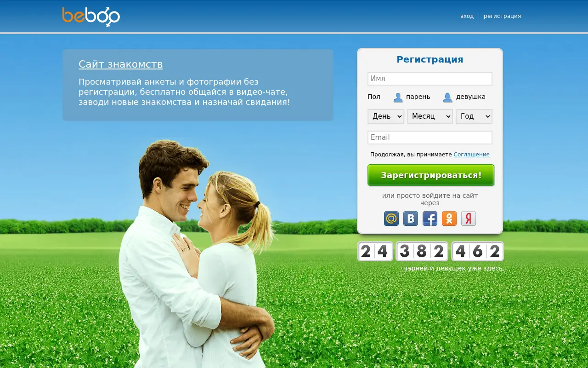588x368 pixels.
Task: Open the День dropdown
Action: tap(386, 116)
